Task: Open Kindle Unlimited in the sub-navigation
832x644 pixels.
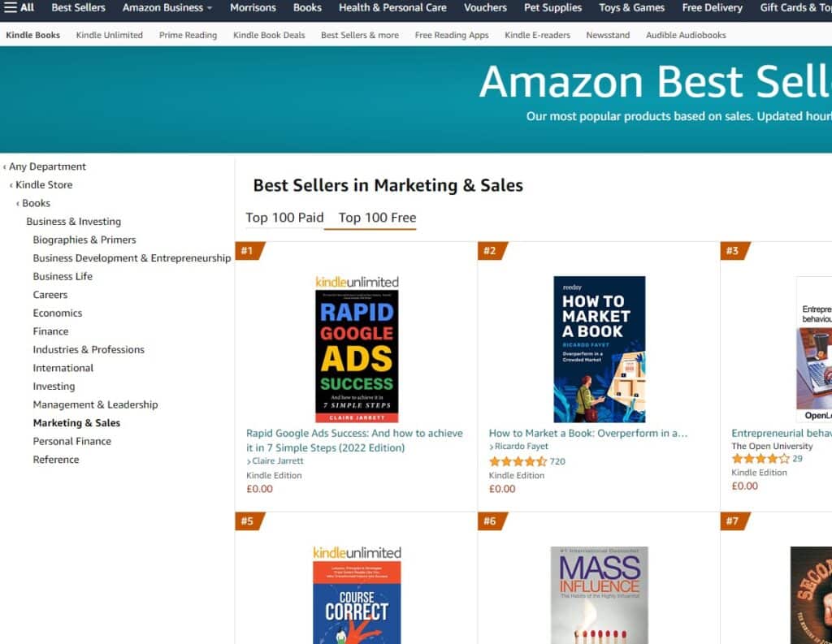Action: coord(109,35)
